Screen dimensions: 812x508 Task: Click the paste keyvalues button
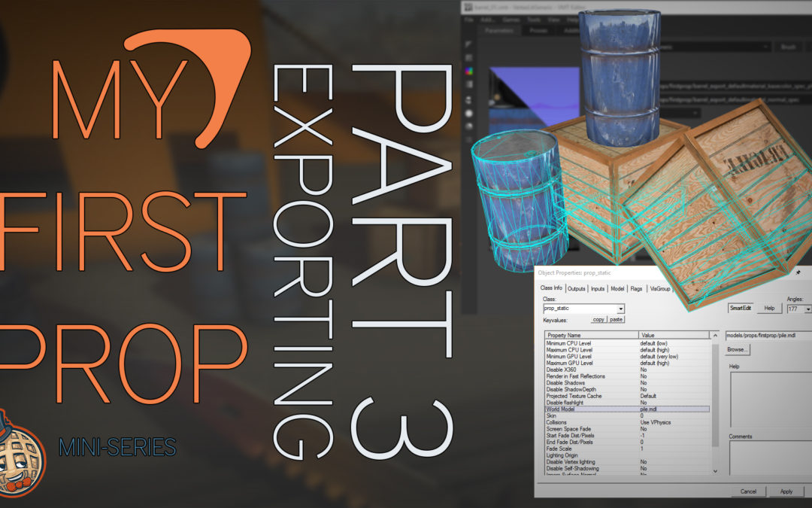point(616,320)
